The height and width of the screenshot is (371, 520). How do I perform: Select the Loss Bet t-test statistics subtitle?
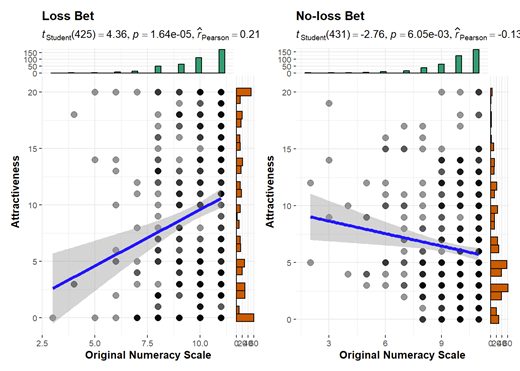(151, 34)
